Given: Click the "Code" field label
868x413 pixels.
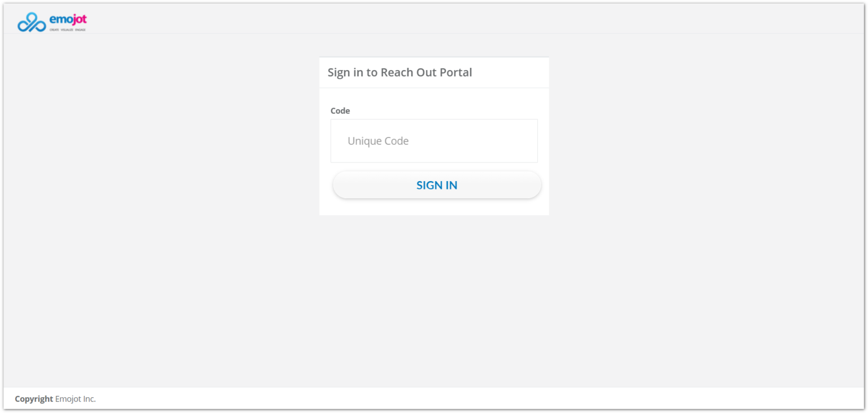Looking at the screenshot, I should (x=340, y=111).
